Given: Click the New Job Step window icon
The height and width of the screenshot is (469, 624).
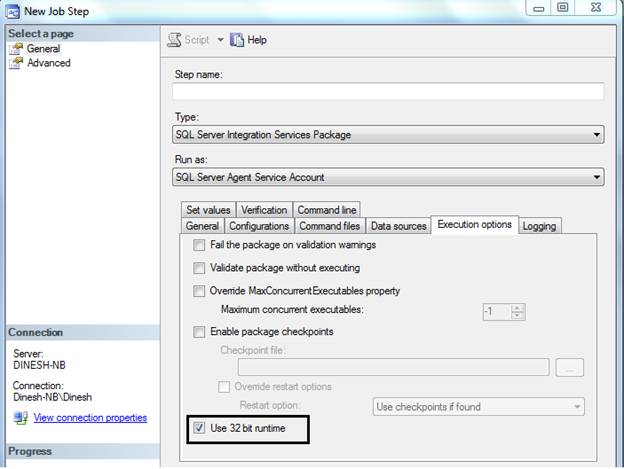Looking at the screenshot, I should click(x=13, y=10).
